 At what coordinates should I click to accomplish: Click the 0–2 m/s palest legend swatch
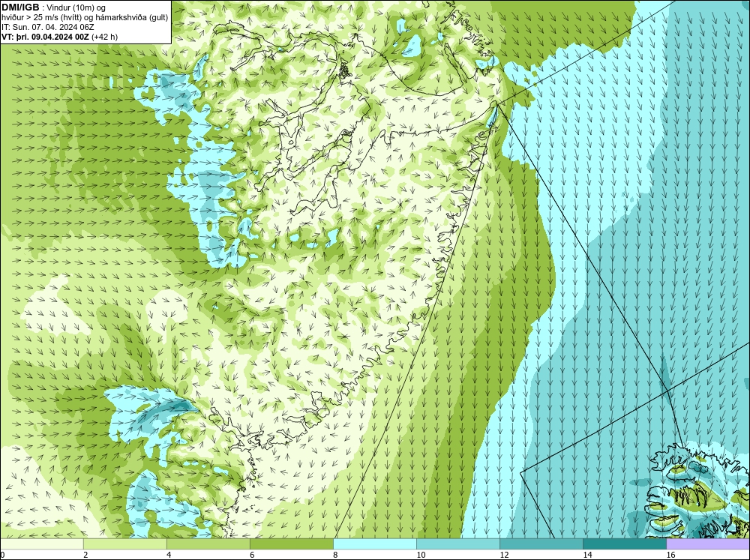click(41, 544)
